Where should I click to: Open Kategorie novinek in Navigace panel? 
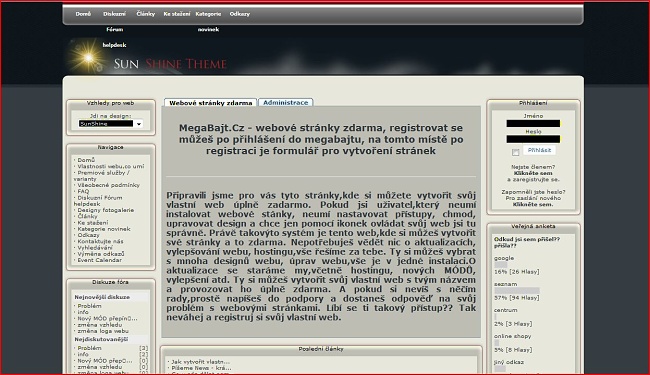(x=104, y=229)
